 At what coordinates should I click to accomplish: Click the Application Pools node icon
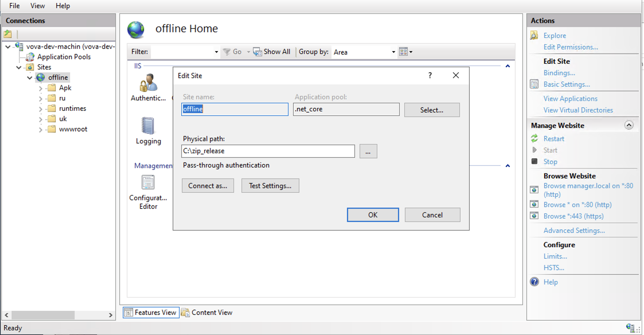[x=30, y=57]
